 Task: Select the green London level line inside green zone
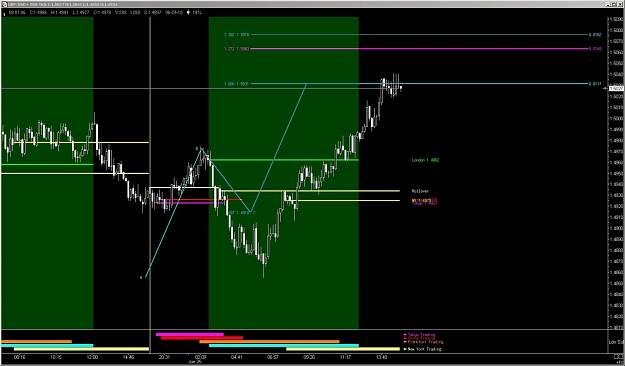click(x=284, y=160)
